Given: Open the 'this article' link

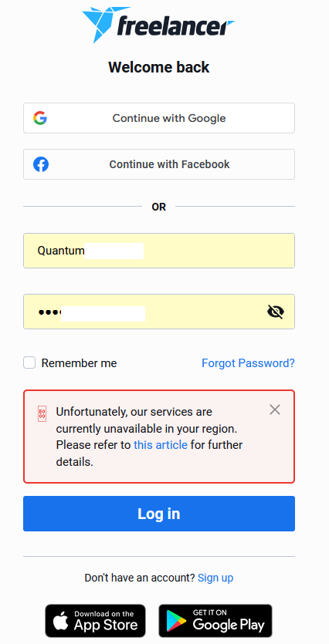Looking at the screenshot, I should tap(161, 445).
